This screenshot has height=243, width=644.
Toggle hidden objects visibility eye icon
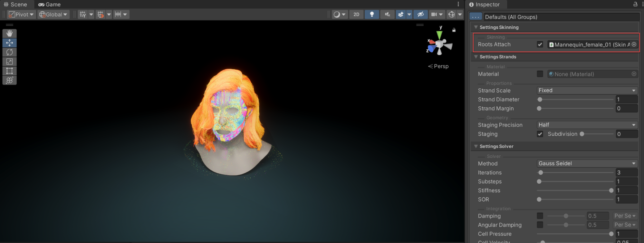pyautogui.click(x=420, y=15)
